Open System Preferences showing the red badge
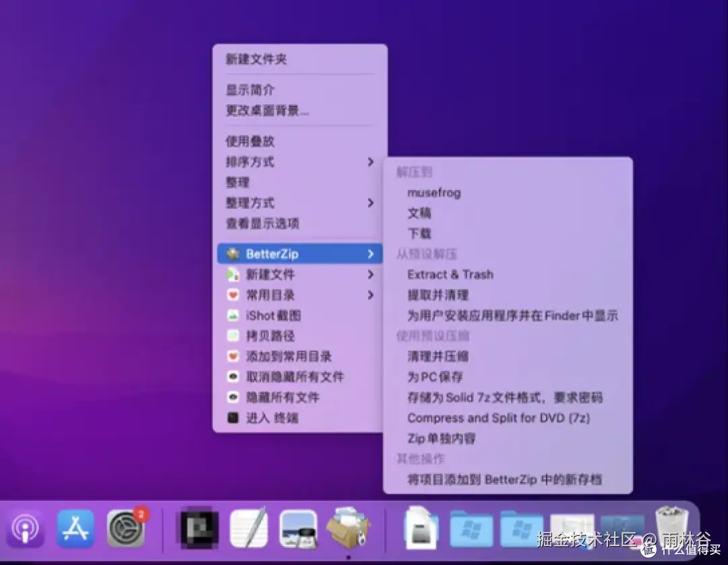 (125, 529)
